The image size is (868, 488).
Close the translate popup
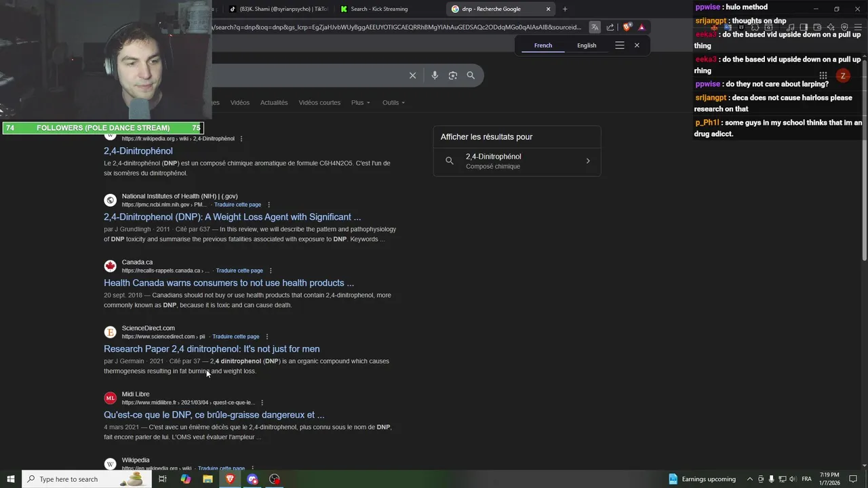[637, 45]
